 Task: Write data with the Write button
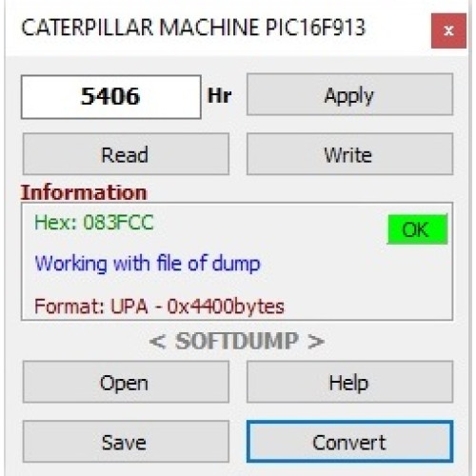[349, 154]
